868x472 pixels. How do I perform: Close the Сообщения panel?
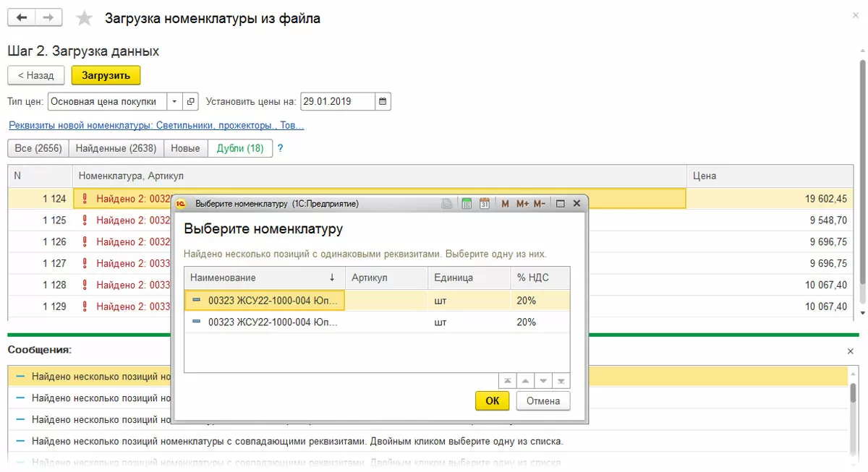click(x=850, y=351)
